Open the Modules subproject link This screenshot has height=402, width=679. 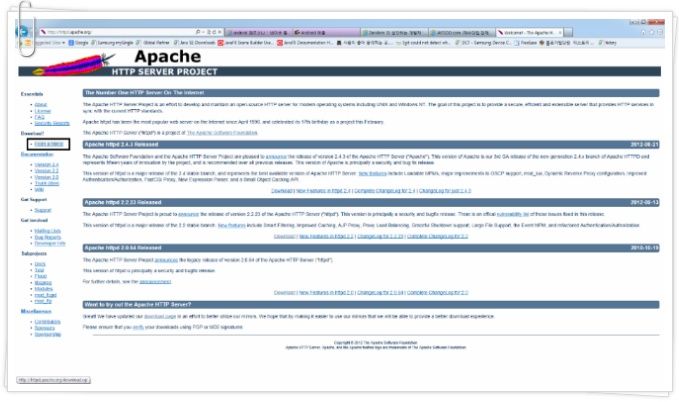pyautogui.click(x=44, y=289)
